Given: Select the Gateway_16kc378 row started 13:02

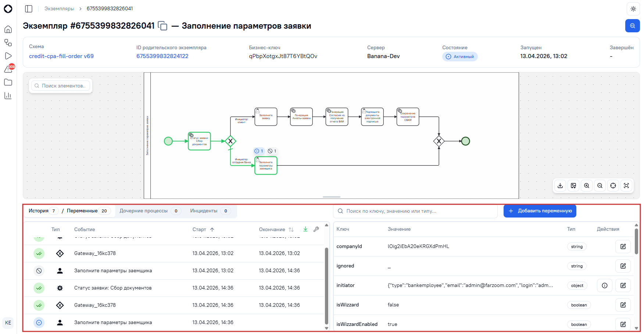Looking at the screenshot, I should 174,254.
